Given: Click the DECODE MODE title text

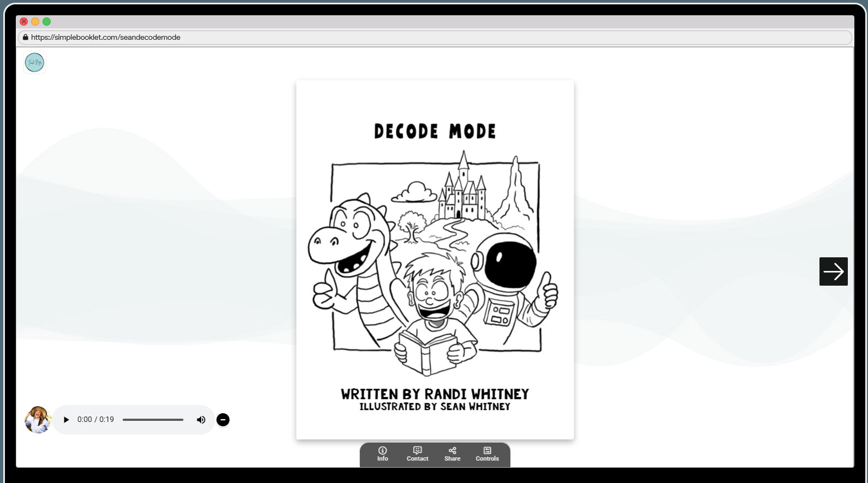Looking at the screenshot, I should coord(435,131).
